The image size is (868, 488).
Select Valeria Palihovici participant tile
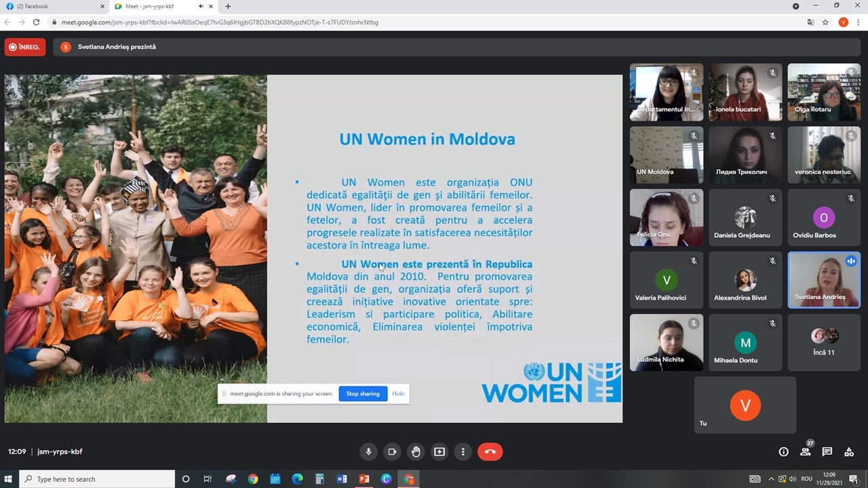[x=667, y=280]
